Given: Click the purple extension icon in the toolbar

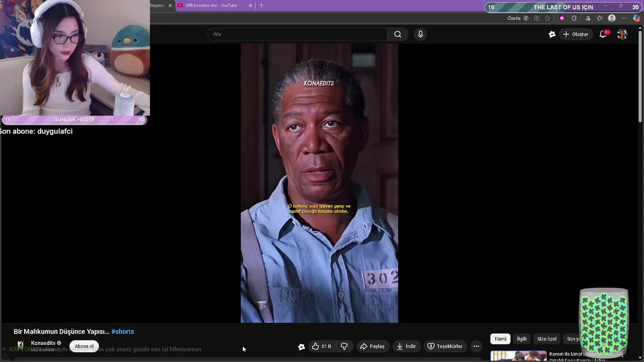Looking at the screenshot, I should pyautogui.click(x=562, y=18).
